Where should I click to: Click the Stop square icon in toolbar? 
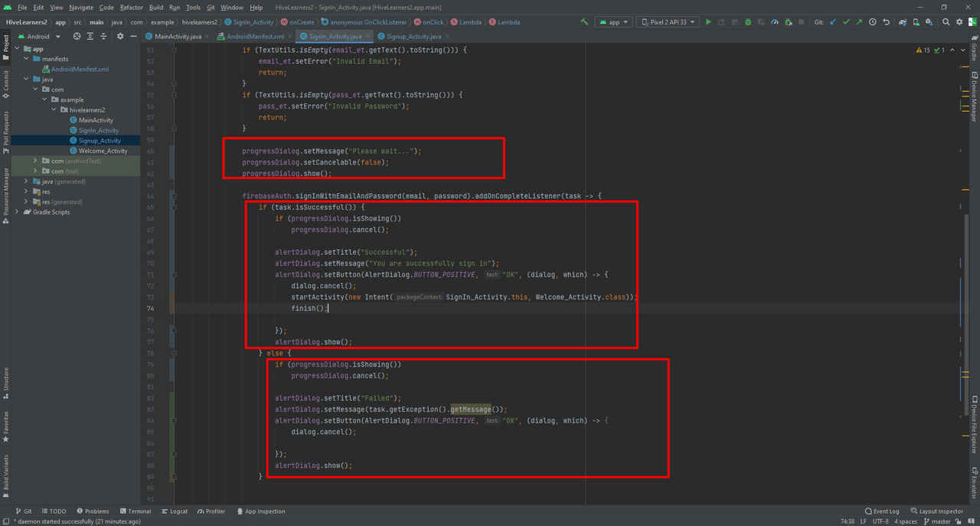[801, 22]
